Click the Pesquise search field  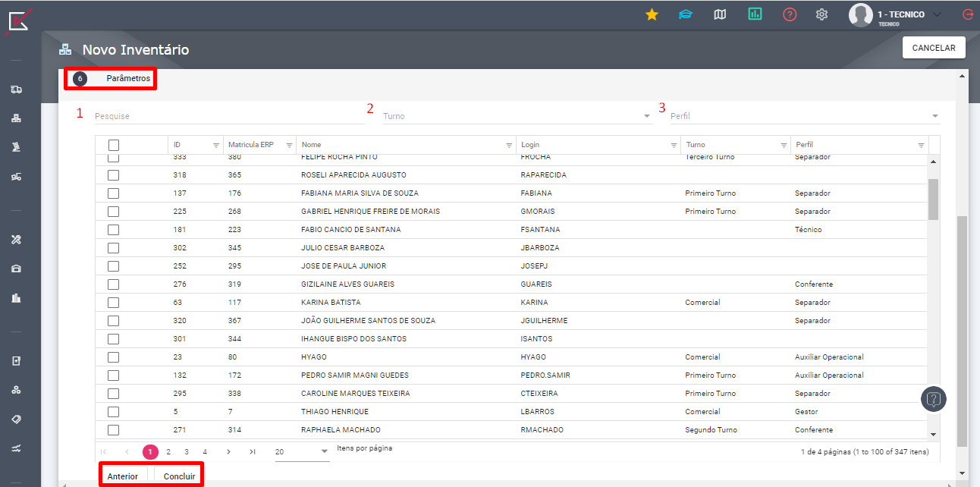click(x=229, y=116)
